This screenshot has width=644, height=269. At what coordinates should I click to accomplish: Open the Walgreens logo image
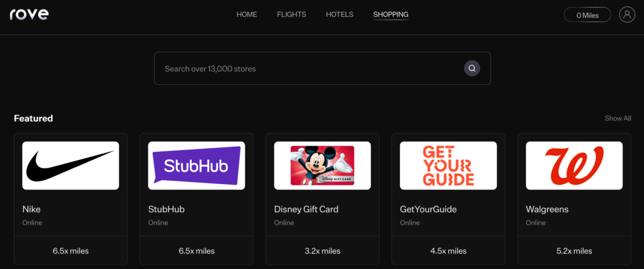[x=574, y=165]
